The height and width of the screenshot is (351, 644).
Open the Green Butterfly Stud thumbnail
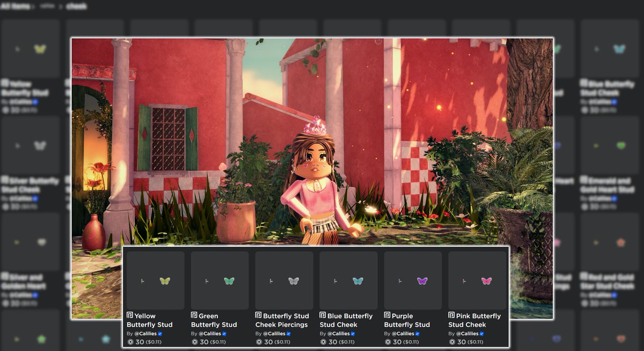(220, 281)
